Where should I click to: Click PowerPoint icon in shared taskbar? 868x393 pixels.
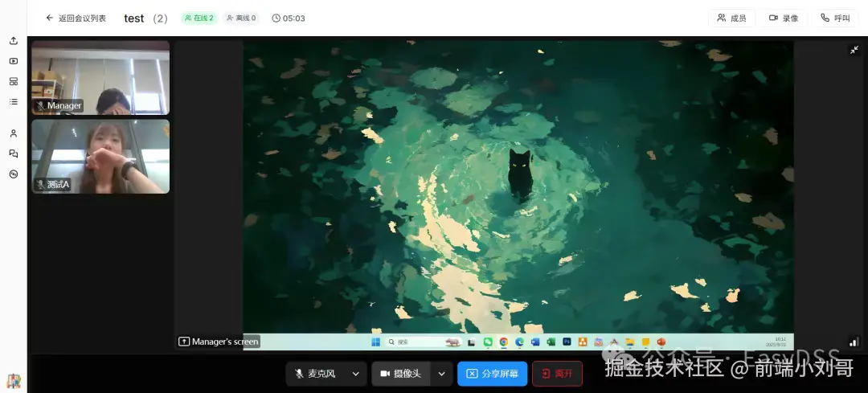coord(661,342)
